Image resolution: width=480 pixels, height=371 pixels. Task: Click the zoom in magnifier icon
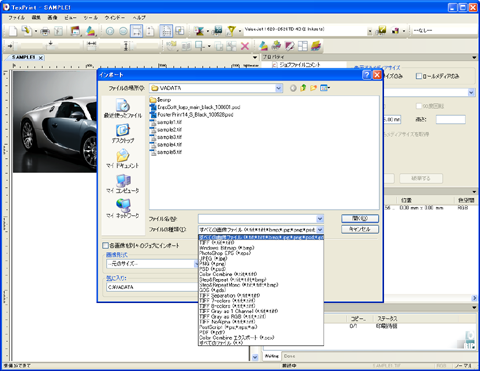[x=110, y=31]
